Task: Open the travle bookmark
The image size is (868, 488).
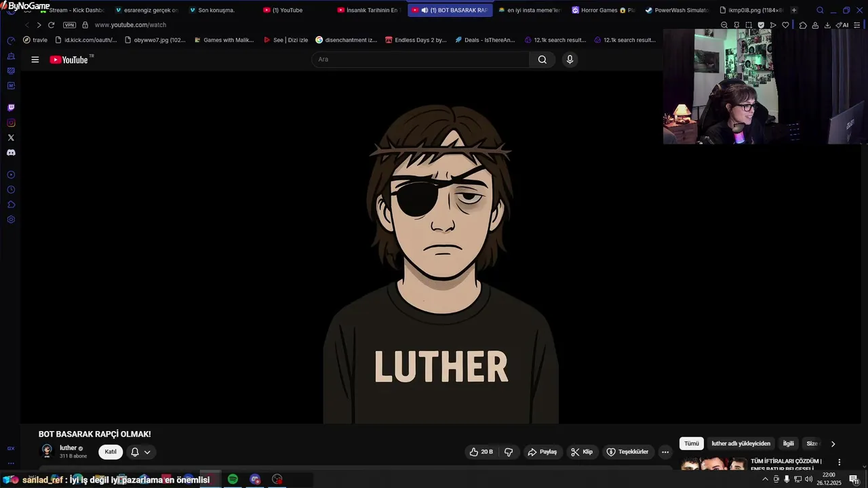Action: click(35, 40)
